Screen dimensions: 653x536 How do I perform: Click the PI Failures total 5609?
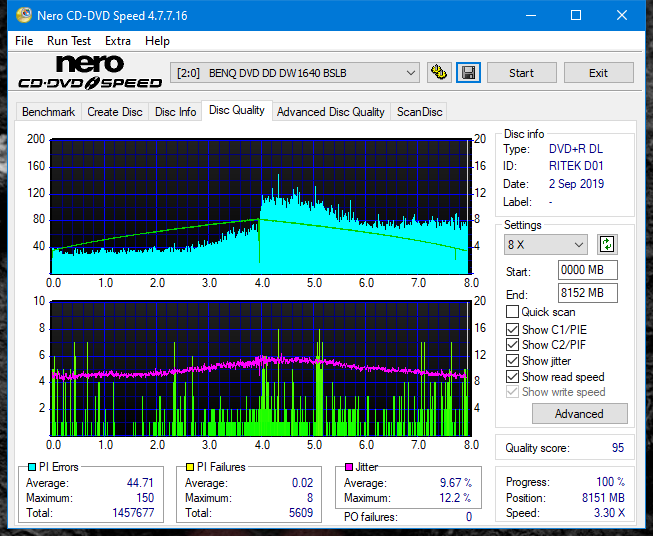(x=301, y=513)
